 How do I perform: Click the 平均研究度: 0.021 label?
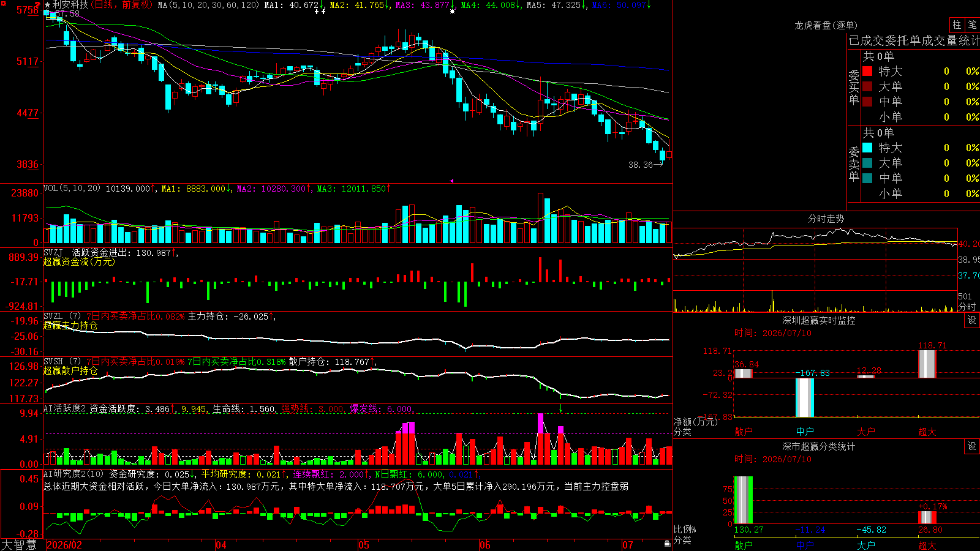(241, 474)
